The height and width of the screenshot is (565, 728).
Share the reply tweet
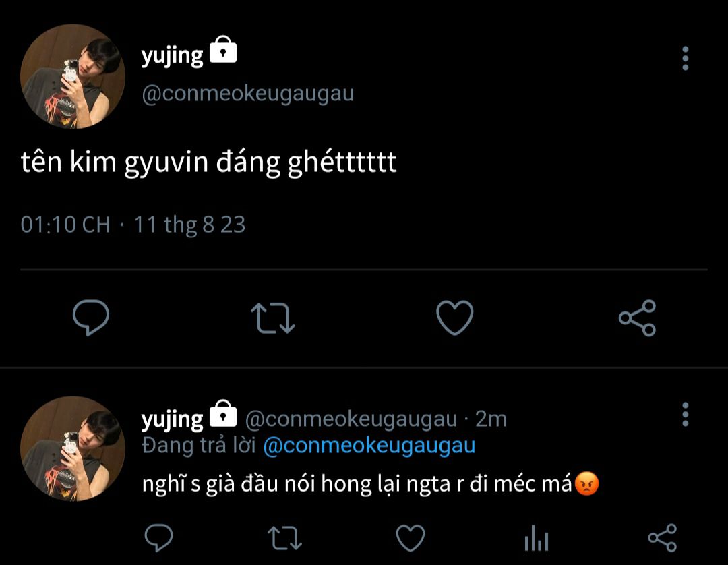662,538
